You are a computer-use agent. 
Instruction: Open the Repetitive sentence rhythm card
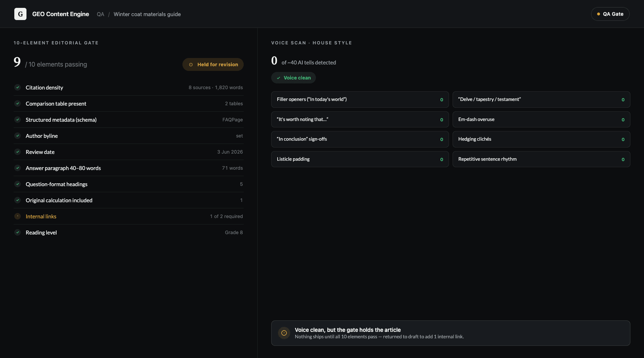(x=541, y=159)
